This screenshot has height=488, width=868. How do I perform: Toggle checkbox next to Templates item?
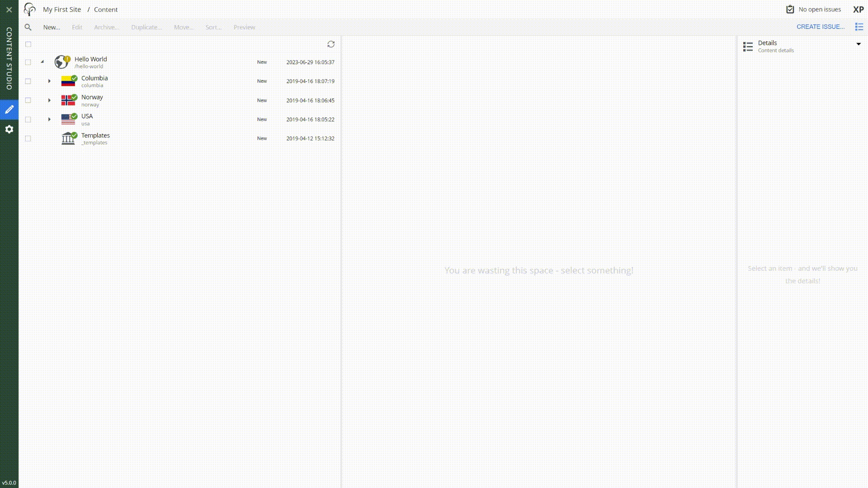tap(28, 138)
